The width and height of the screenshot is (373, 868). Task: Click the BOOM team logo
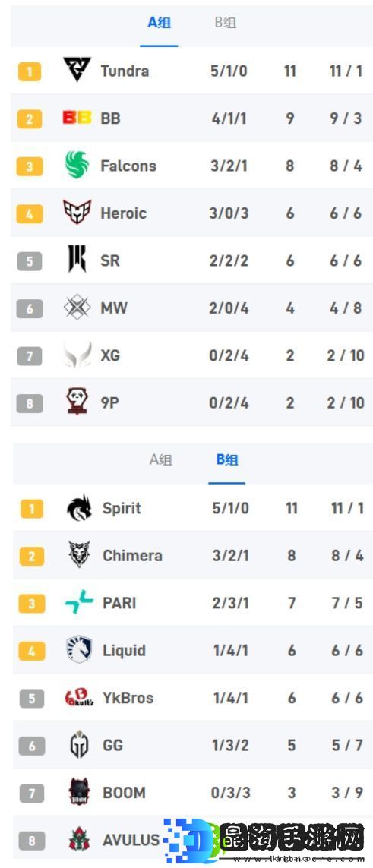pyautogui.click(x=78, y=791)
